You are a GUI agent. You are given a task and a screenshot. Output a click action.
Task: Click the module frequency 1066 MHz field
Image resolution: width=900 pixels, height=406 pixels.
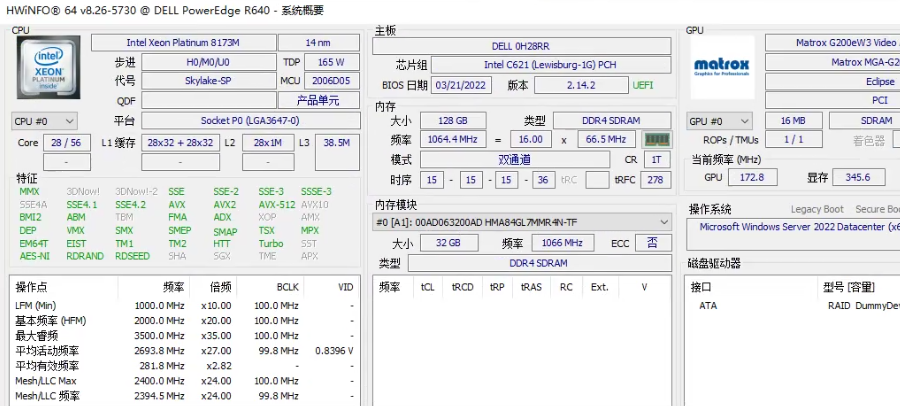click(563, 243)
